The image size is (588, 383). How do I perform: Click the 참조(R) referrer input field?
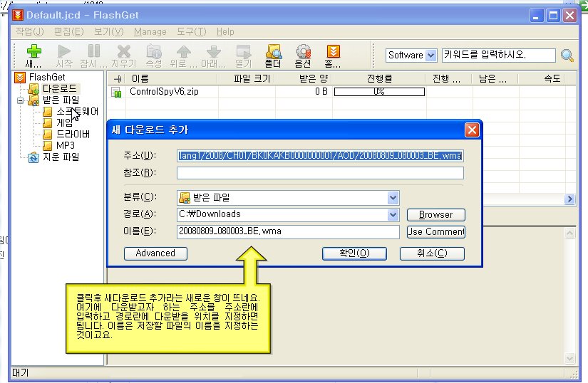tap(320, 172)
